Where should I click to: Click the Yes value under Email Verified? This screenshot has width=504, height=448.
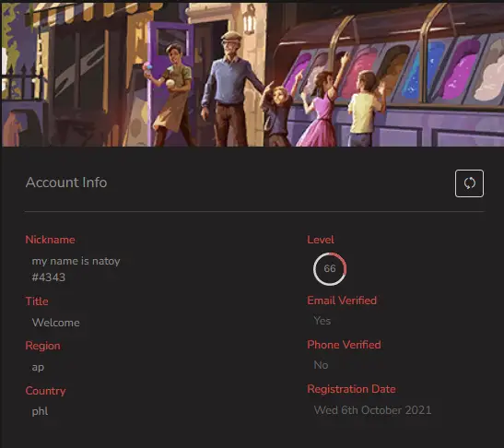click(322, 321)
